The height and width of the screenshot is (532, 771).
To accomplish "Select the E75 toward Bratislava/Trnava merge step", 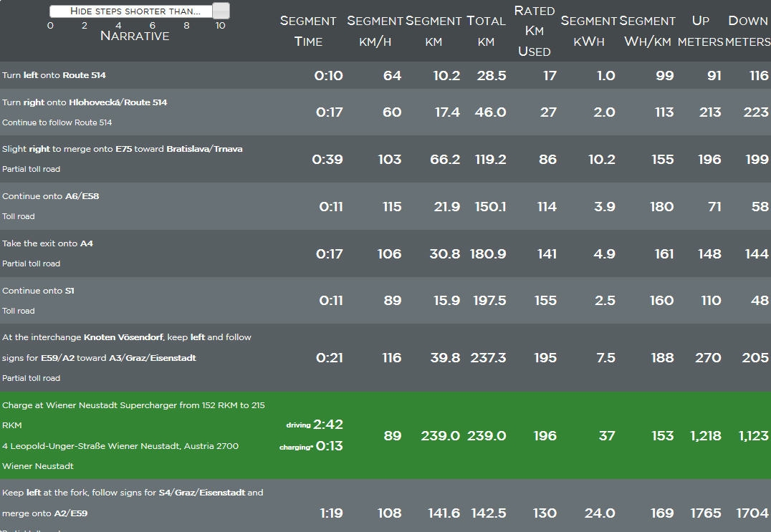I will coord(122,149).
